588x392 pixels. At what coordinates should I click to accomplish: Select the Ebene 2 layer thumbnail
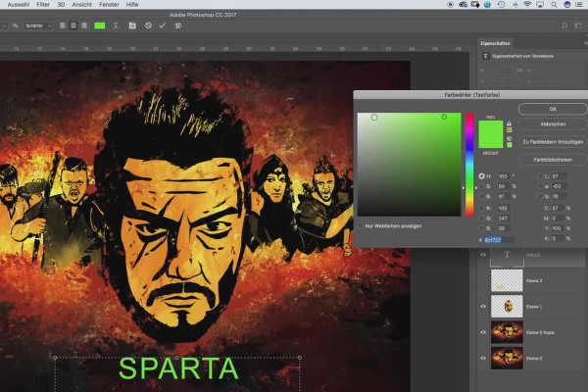click(x=507, y=280)
